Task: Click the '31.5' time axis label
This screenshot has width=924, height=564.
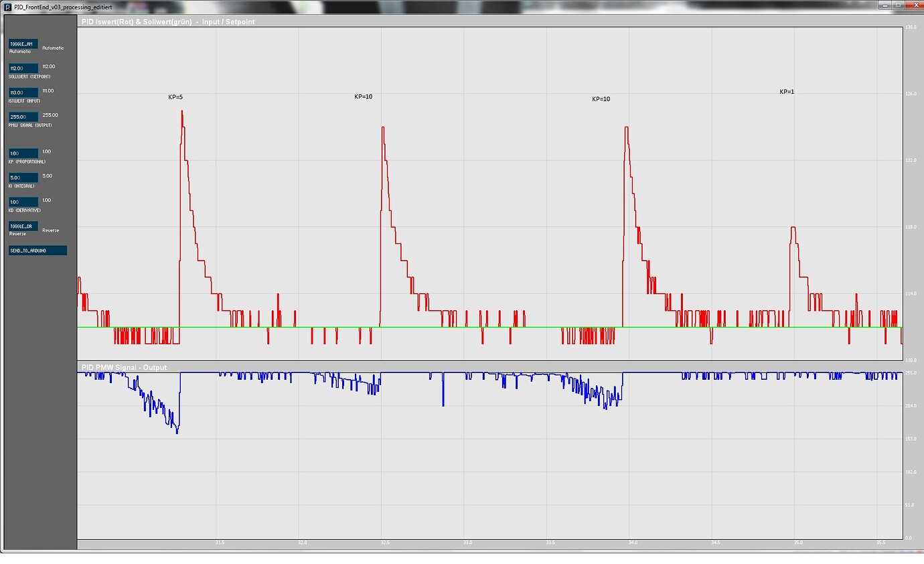Action: [219, 543]
